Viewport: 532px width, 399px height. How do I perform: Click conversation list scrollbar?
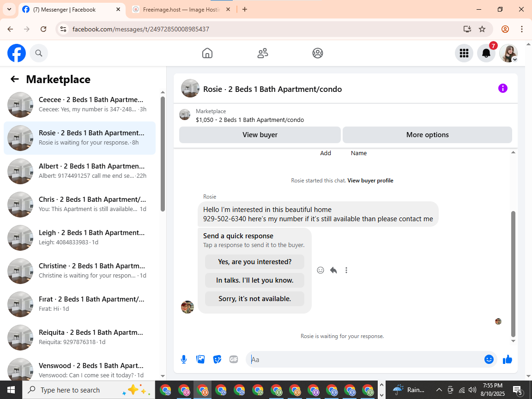click(163, 154)
